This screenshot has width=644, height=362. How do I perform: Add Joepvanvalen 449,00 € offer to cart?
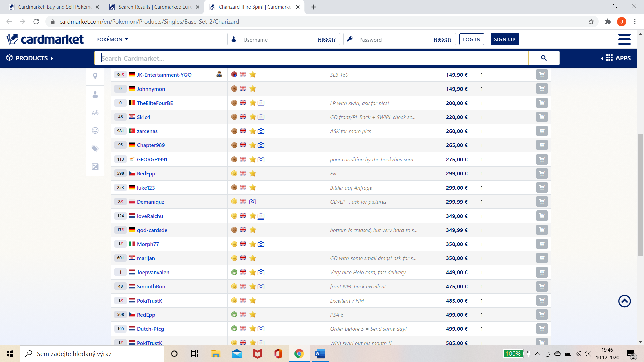click(542, 272)
